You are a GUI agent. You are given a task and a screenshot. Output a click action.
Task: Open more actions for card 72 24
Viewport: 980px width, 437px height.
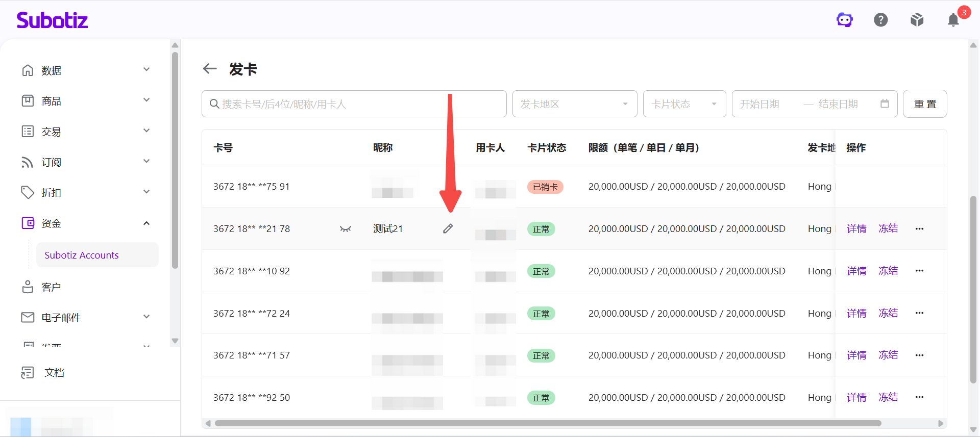pyautogui.click(x=919, y=313)
